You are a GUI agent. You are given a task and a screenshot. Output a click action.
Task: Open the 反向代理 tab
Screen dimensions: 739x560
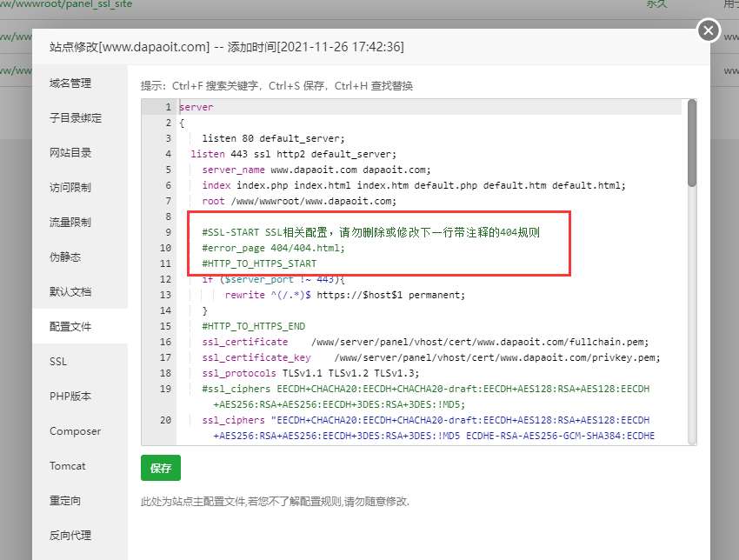click(70, 536)
